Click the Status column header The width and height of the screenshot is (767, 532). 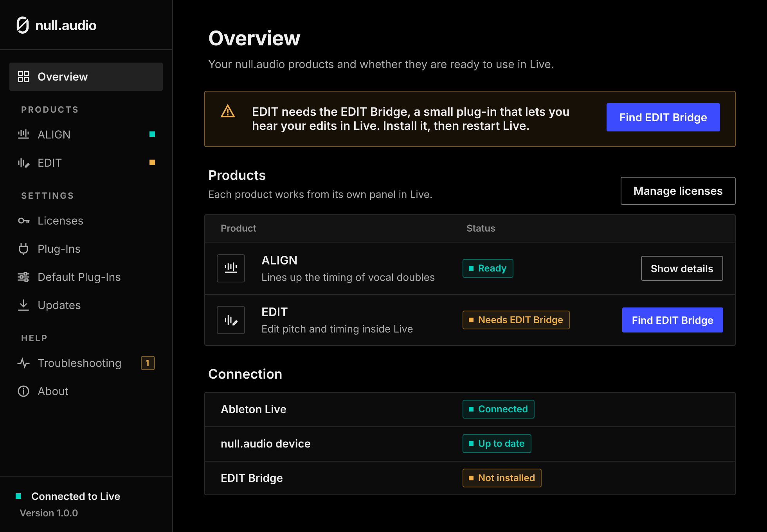tap(481, 228)
